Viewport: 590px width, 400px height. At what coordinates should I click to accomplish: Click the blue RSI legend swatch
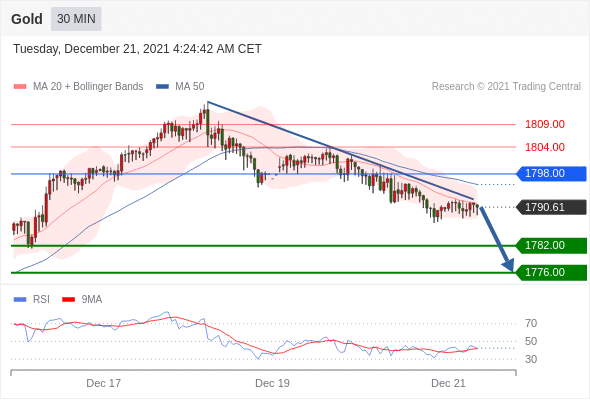pyautogui.click(x=20, y=300)
